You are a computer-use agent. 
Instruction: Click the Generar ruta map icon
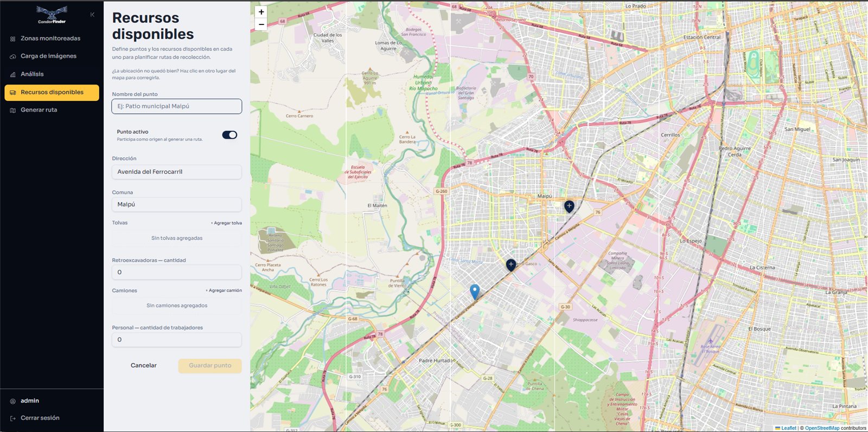click(x=13, y=110)
